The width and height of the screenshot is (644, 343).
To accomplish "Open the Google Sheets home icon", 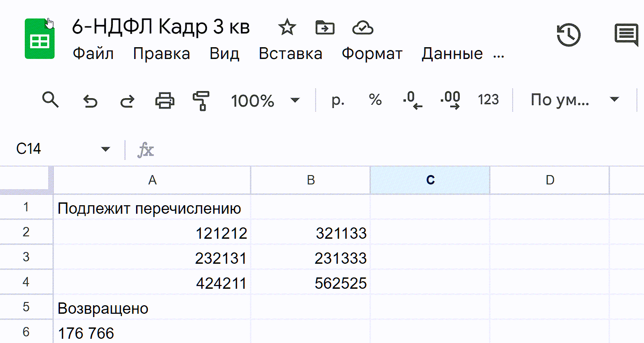I will [40, 40].
